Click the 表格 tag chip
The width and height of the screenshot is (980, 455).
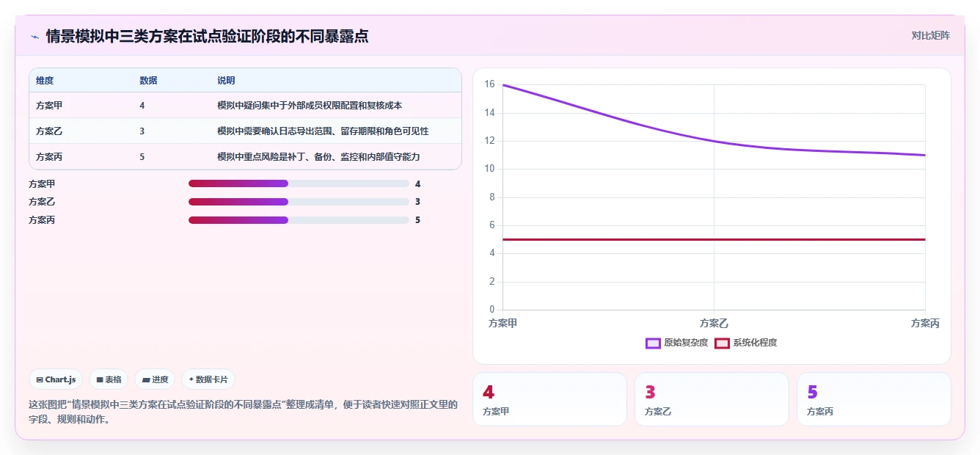coord(109,379)
